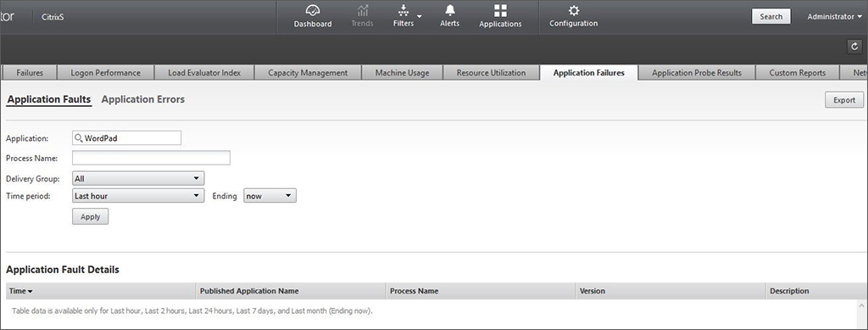Screen dimensions: 868x330
Task: Refresh the page with the reload icon
Action: coord(854,47)
